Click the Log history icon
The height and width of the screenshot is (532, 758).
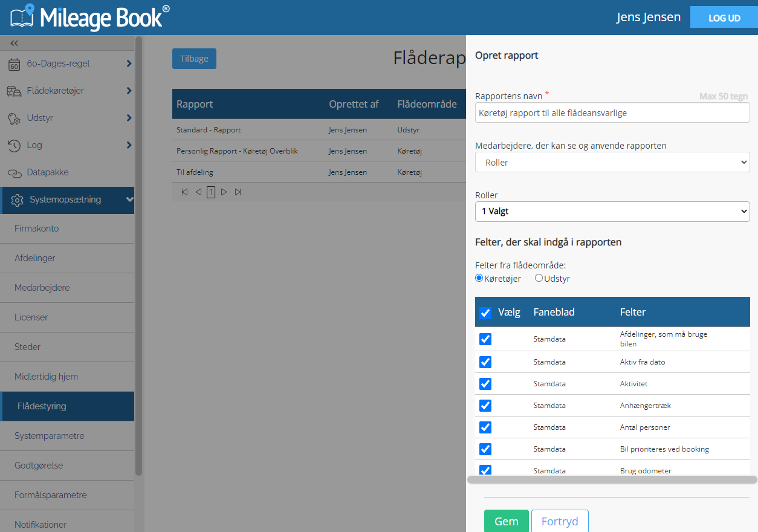(14, 145)
